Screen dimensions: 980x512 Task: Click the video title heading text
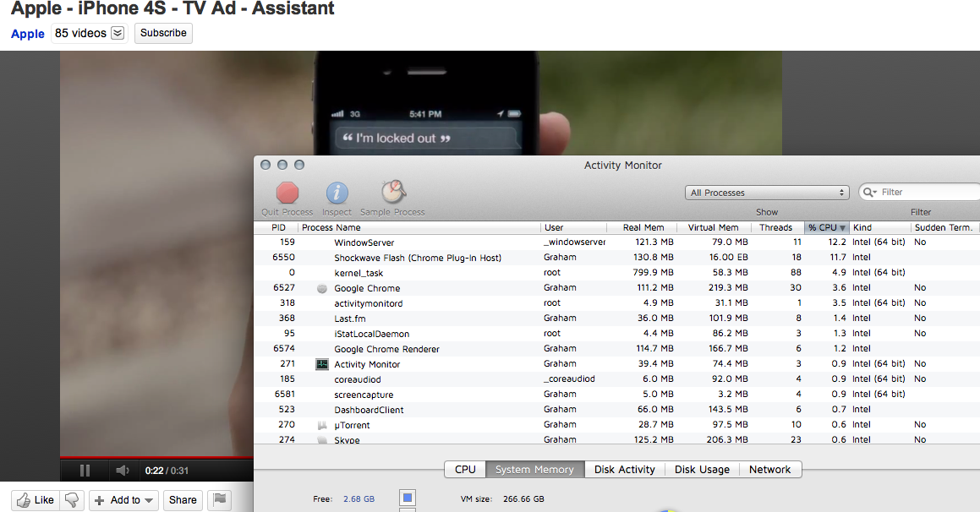pyautogui.click(x=172, y=8)
